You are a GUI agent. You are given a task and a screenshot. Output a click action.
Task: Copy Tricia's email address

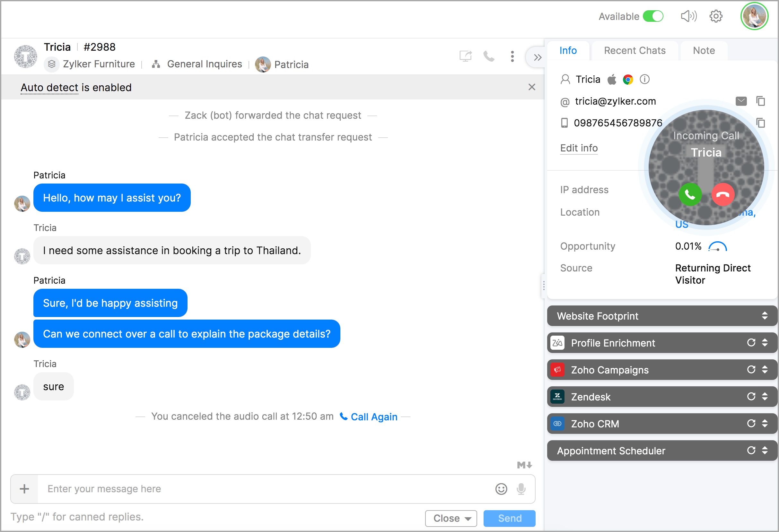pyautogui.click(x=760, y=101)
